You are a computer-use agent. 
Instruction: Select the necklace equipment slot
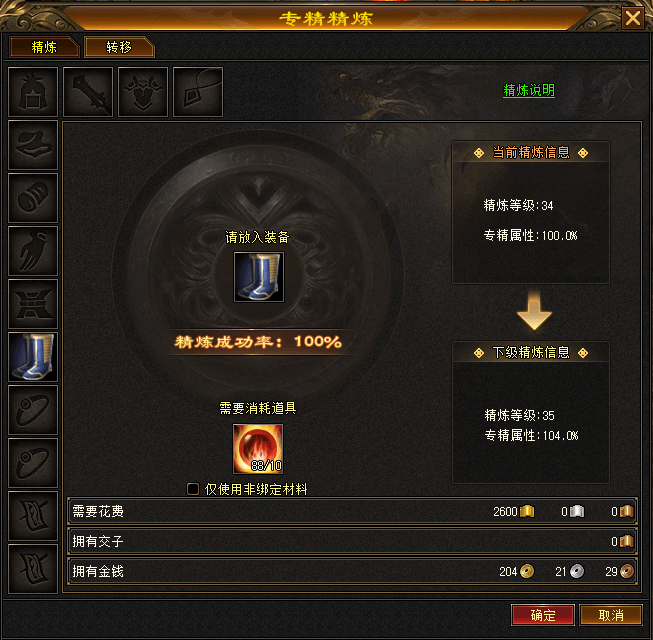pyautogui.click(x=198, y=92)
